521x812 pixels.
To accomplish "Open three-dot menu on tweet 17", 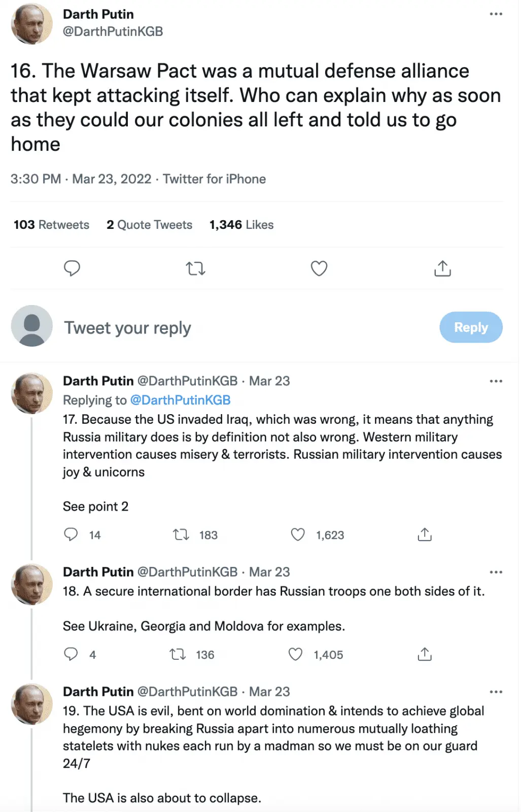I will [x=496, y=381].
